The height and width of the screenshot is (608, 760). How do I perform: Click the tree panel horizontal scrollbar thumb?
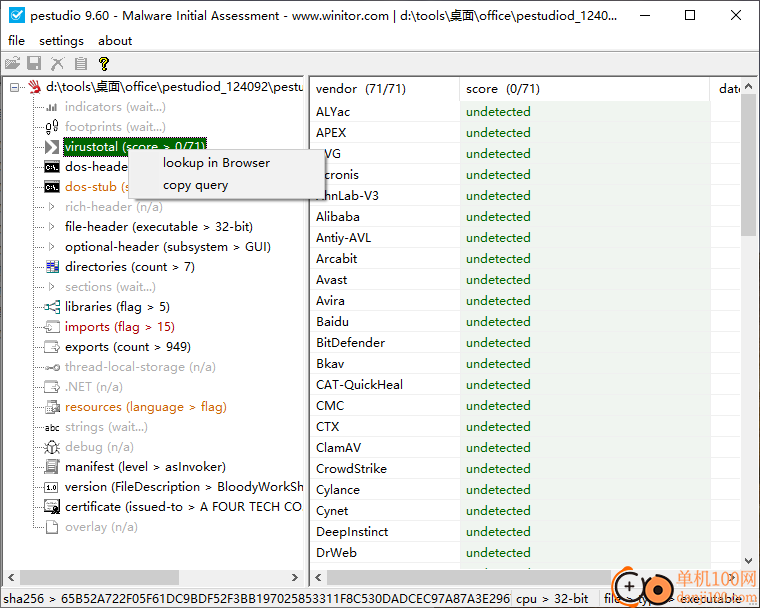[99, 577]
